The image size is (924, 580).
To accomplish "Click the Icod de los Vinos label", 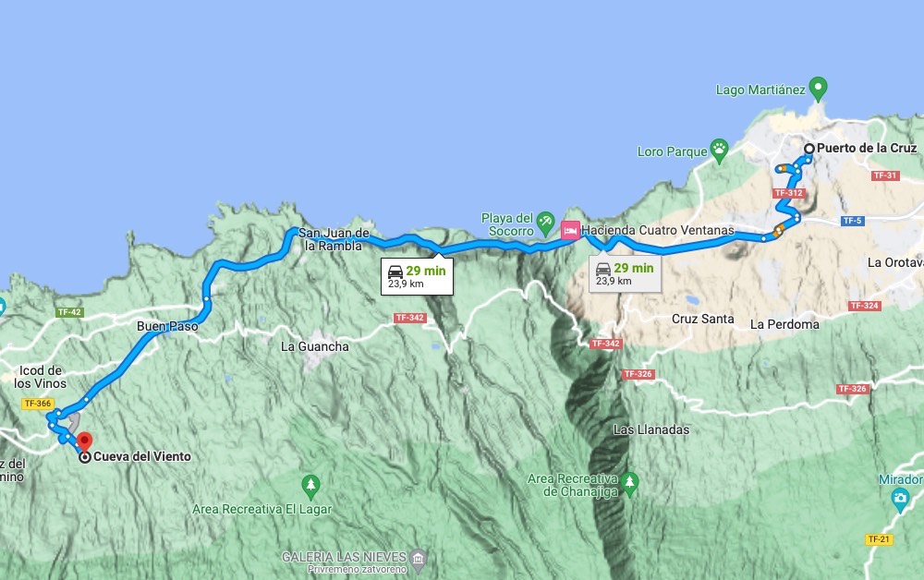I will pos(40,377).
